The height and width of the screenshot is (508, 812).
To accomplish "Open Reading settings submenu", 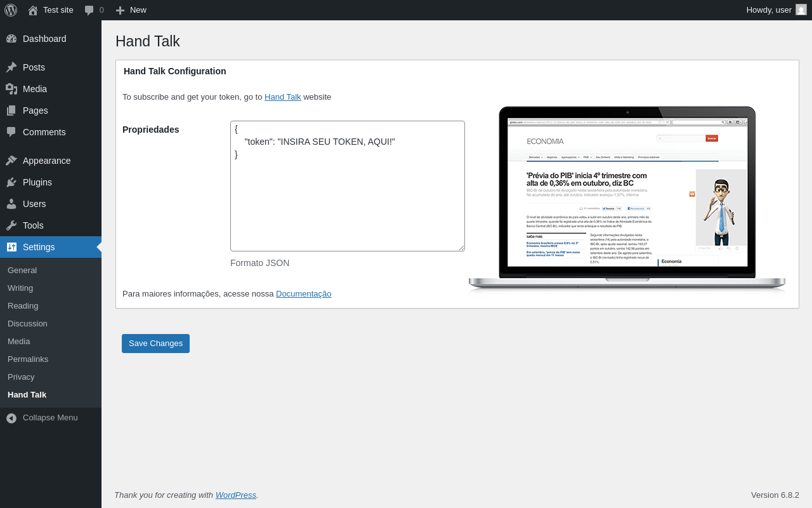I will coord(23,305).
